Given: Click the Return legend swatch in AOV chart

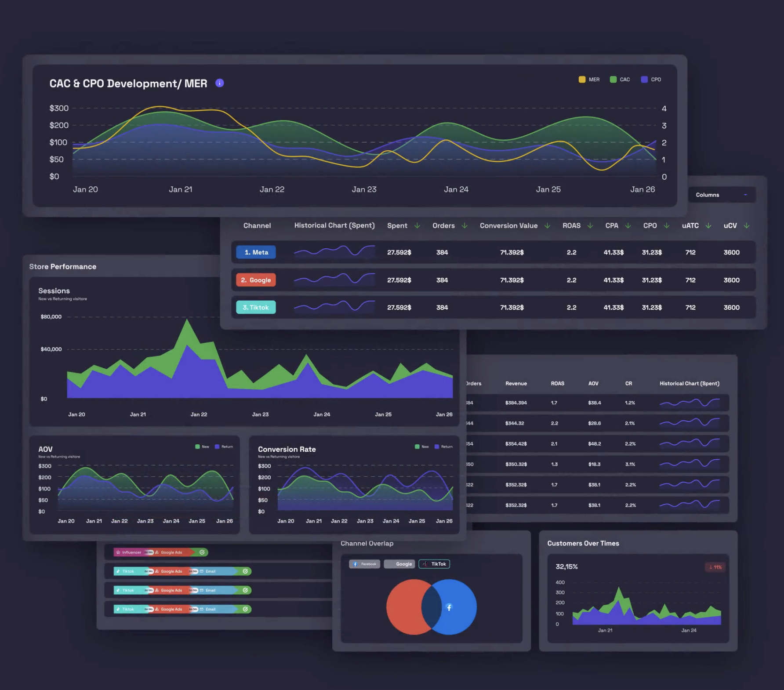Looking at the screenshot, I should click(217, 447).
